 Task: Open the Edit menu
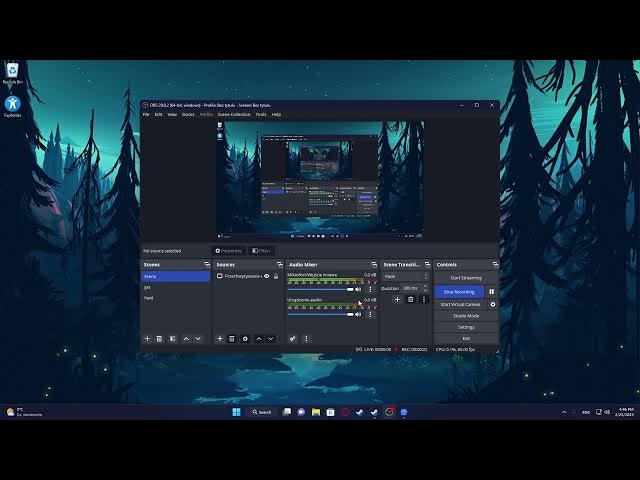point(158,115)
